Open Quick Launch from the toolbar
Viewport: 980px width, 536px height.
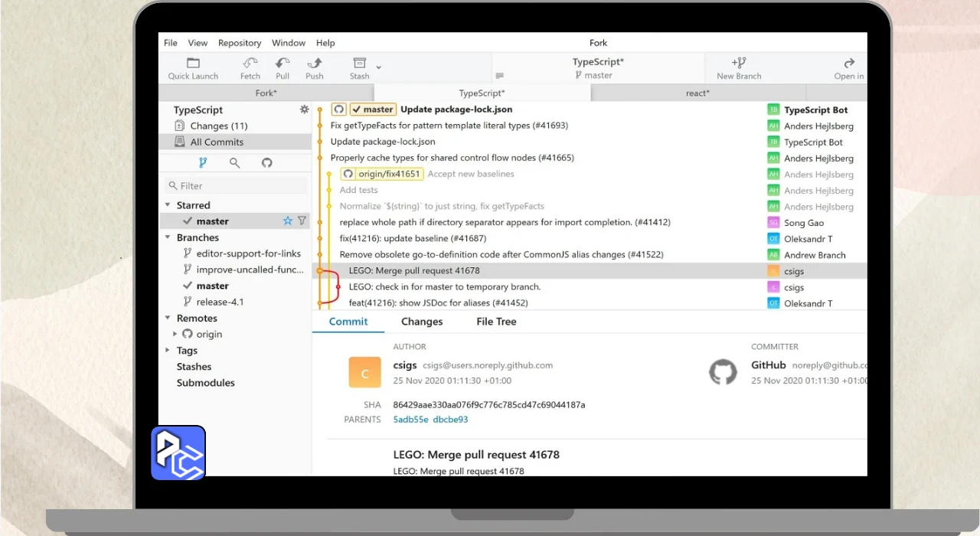193,64
